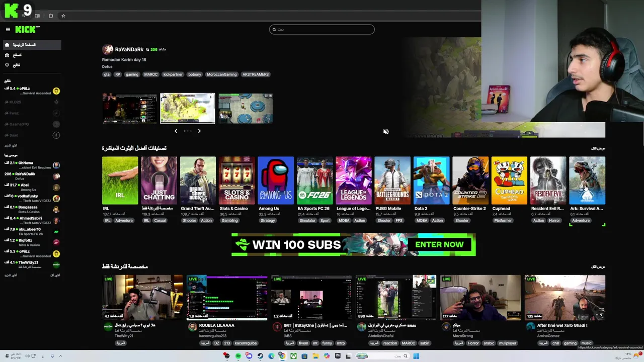644x362 pixels.
Task: Unmute the featured stream preview
Action: pyautogui.click(x=386, y=132)
